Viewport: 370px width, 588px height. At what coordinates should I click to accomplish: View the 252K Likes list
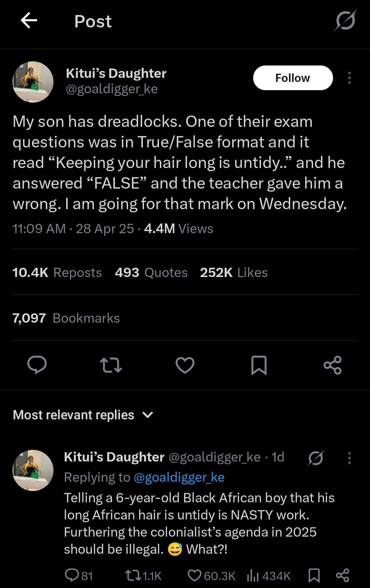[234, 273]
